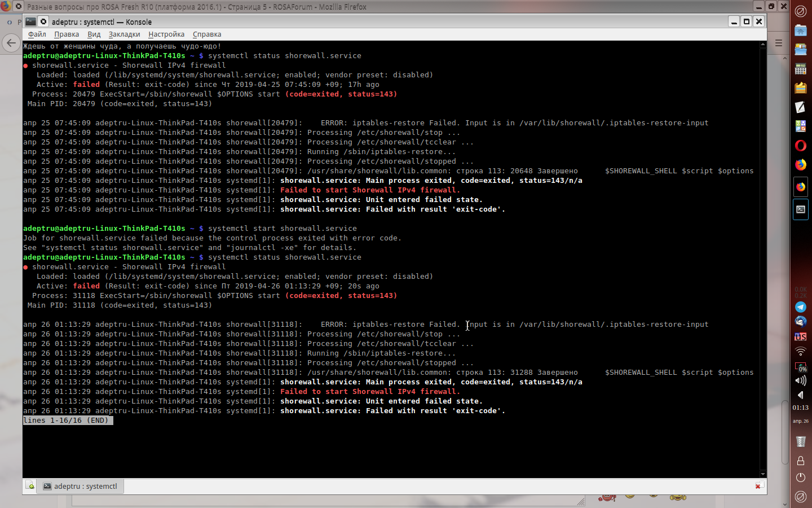Click the Firefox page scrollbar thumb
The height and width of the screenshot is (508, 812).
[x=785, y=432]
